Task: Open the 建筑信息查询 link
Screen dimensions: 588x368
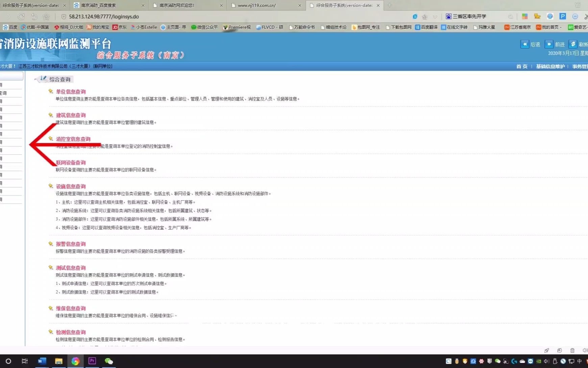Action: [x=71, y=115]
